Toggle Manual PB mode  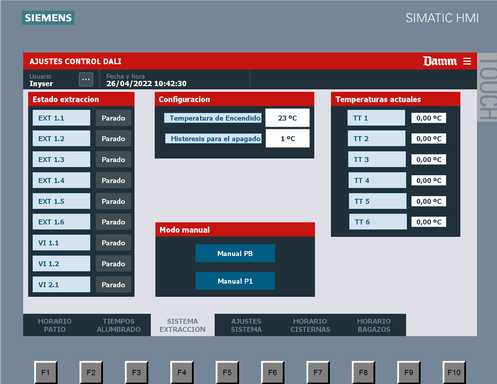[235, 253]
